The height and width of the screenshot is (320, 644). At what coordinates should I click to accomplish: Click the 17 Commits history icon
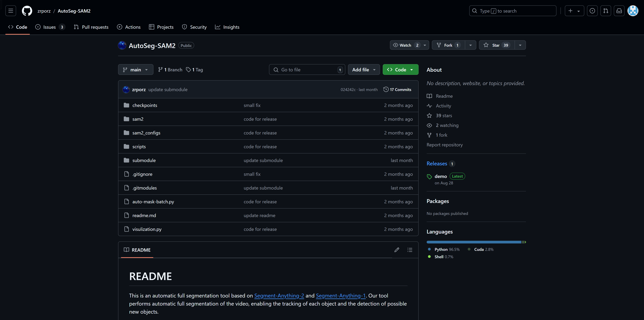click(x=386, y=89)
